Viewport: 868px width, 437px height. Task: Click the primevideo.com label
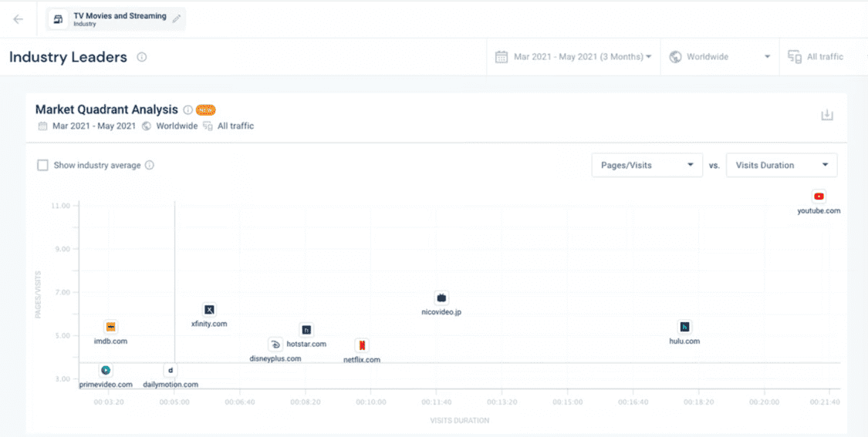106,385
